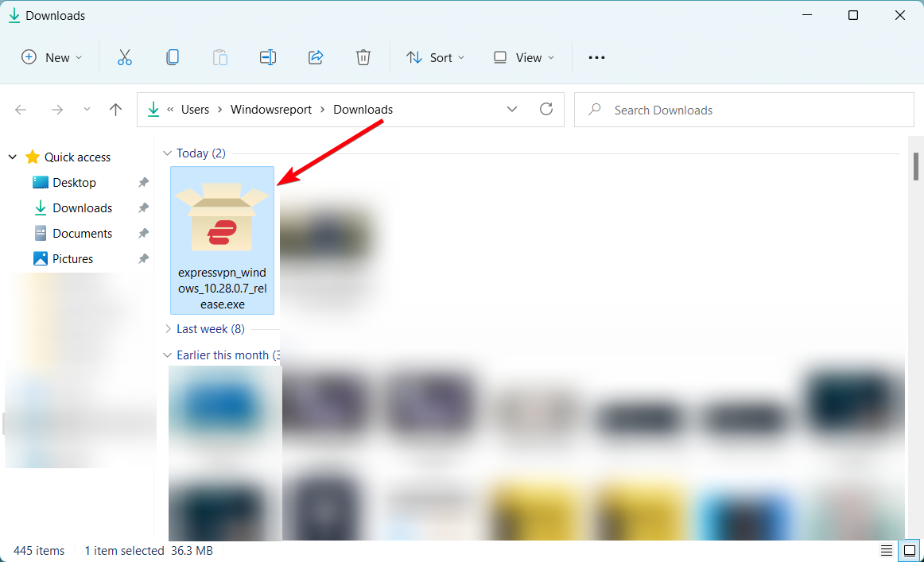Click Windowsreport in the address path
Screen dimensions: 924x562
point(271,110)
